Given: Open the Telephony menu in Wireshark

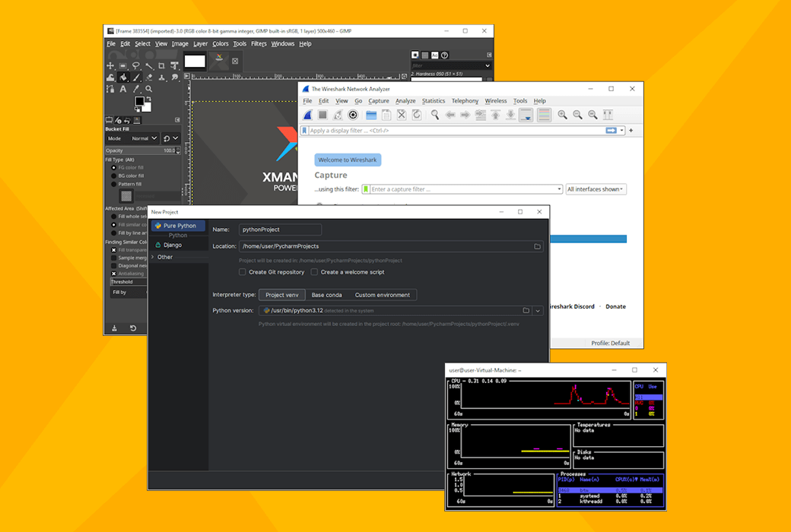Looking at the screenshot, I should pos(465,101).
